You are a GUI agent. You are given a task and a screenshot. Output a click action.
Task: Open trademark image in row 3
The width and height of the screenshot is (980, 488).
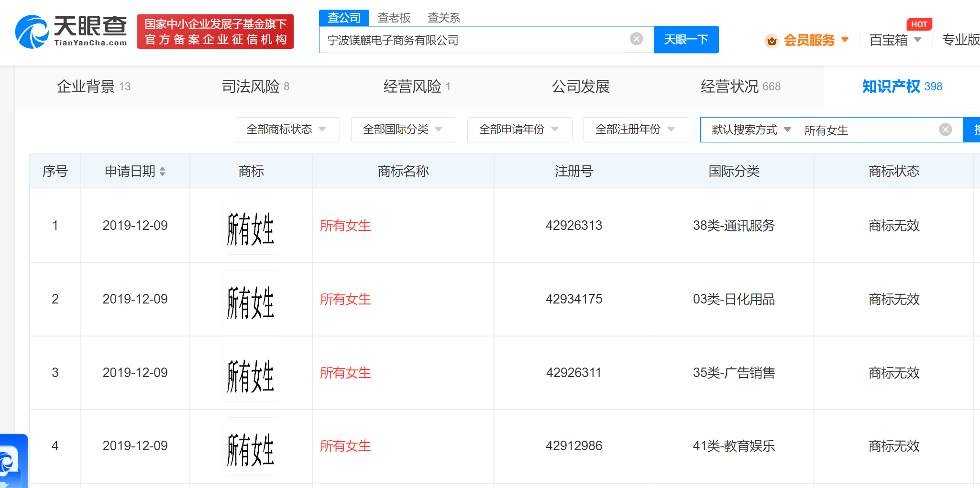[x=251, y=373]
